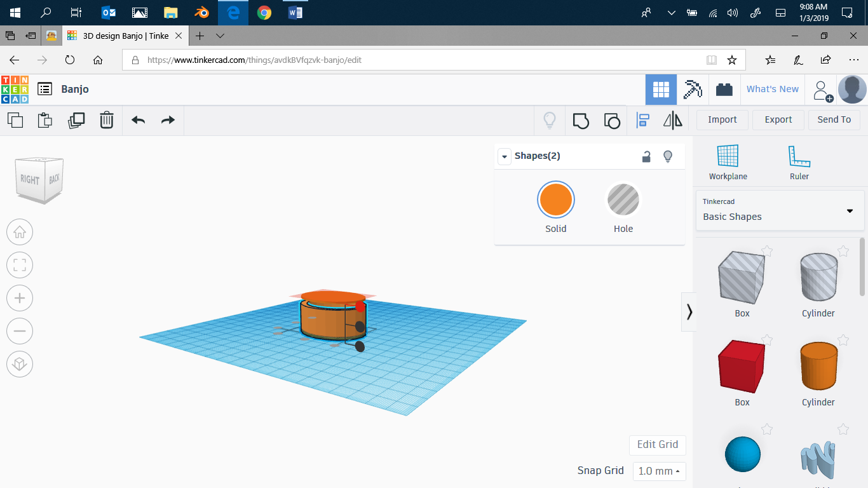Open the Bricks mode
The height and width of the screenshot is (488, 868).
click(724, 90)
